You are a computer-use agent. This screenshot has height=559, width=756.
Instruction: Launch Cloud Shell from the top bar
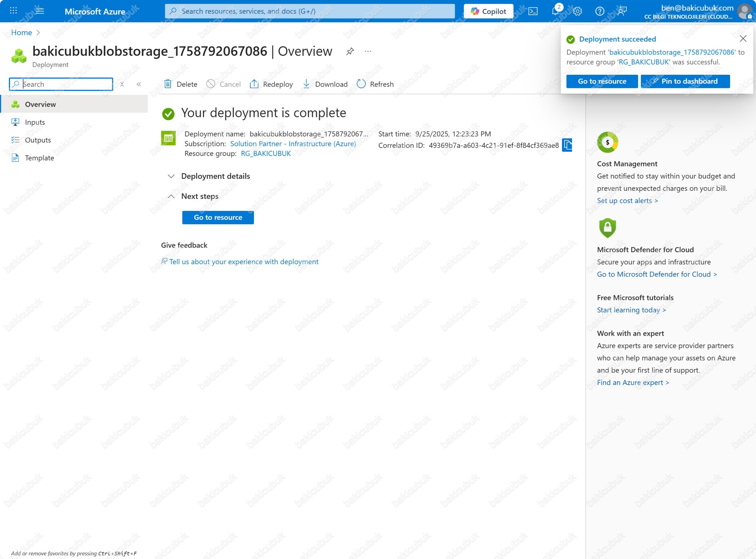(533, 11)
